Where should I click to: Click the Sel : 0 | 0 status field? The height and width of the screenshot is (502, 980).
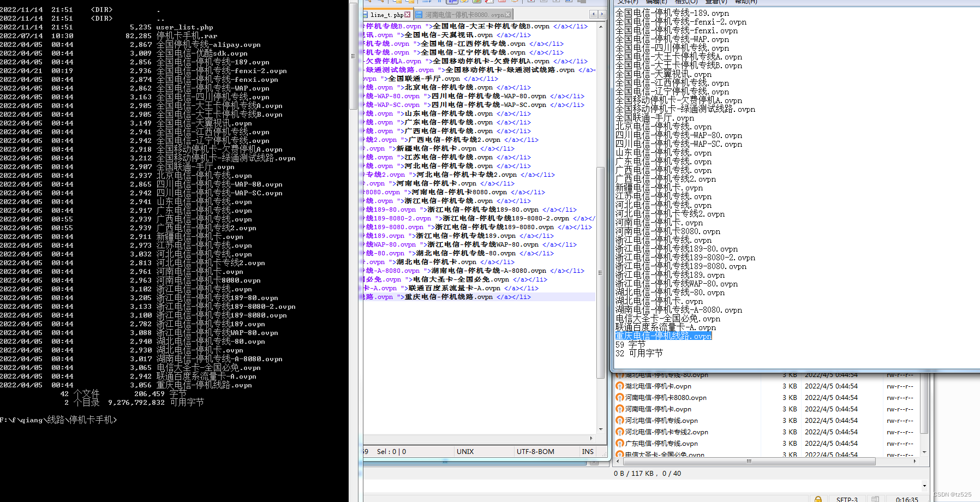coord(391,452)
